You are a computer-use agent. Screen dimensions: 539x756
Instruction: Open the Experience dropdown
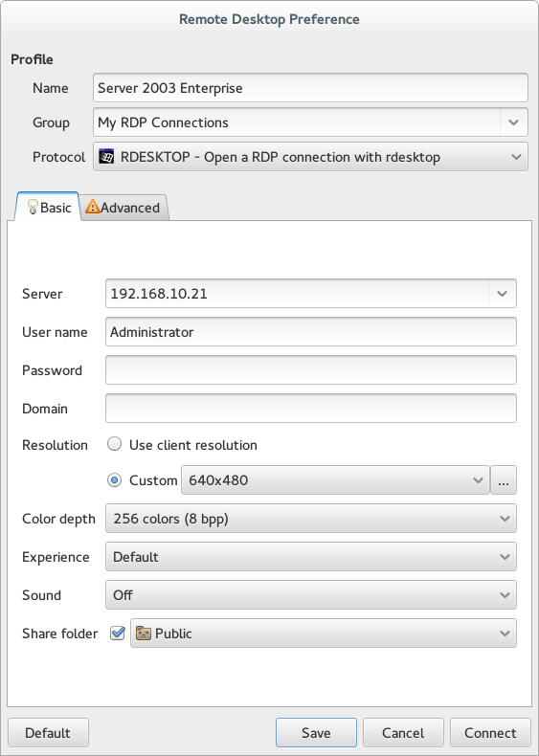pos(311,556)
